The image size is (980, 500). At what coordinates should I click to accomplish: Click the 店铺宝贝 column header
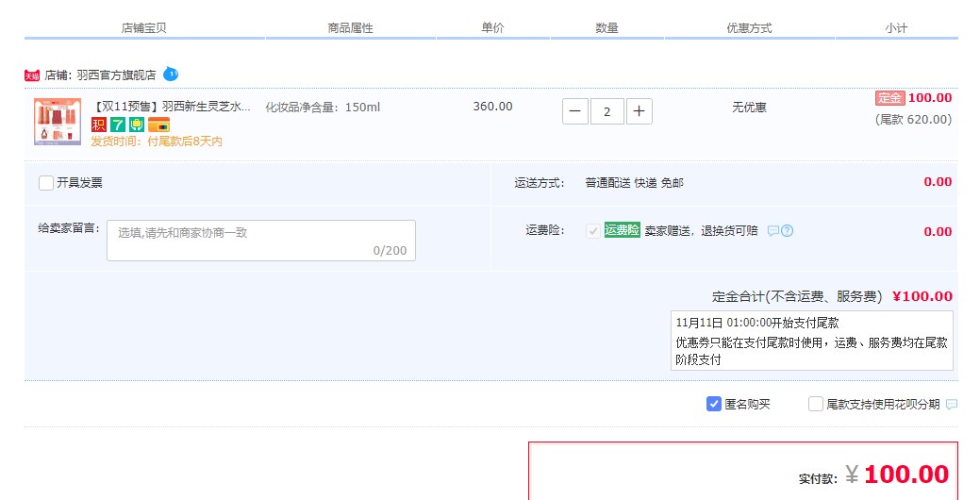tap(143, 28)
